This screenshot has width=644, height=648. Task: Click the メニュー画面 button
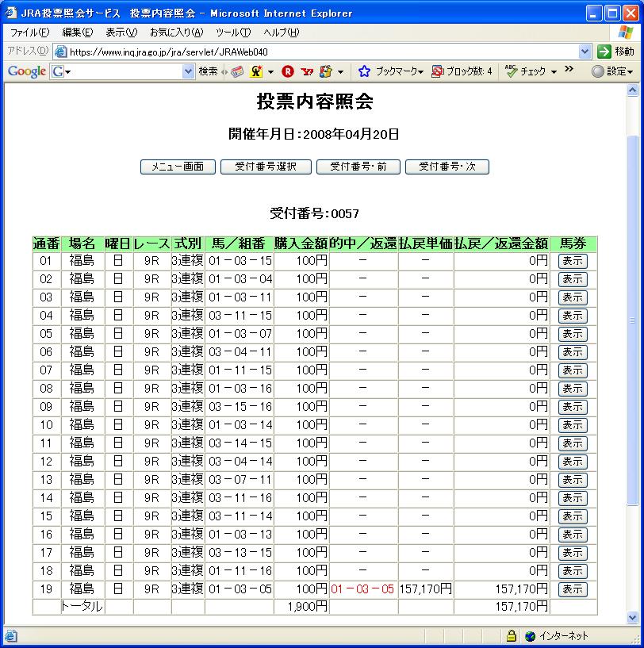point(178,167)
